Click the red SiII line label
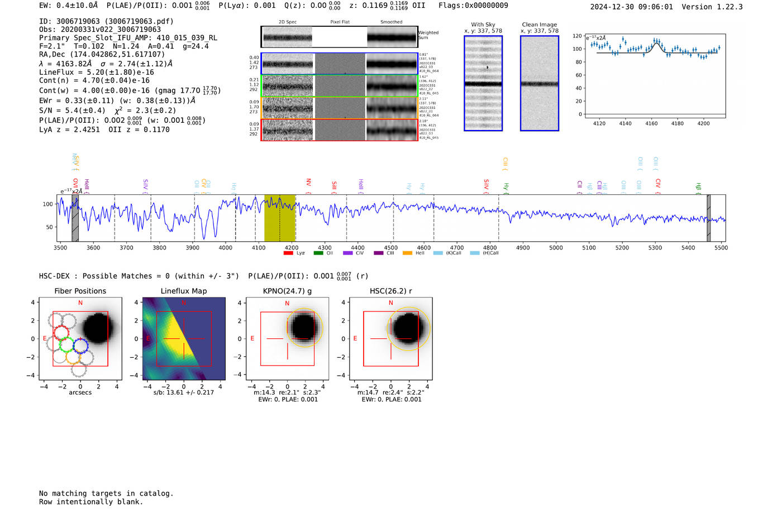782x532 pixels. point(335,186)
